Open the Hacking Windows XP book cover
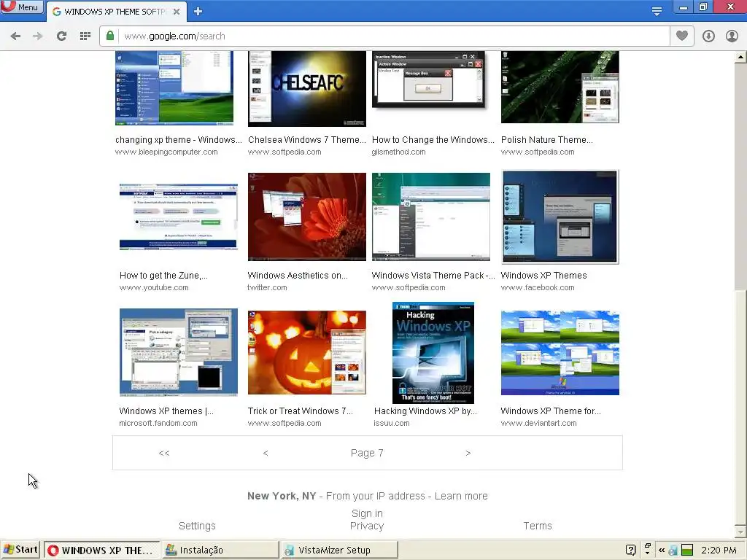747x560 pixels. [433, 352]
